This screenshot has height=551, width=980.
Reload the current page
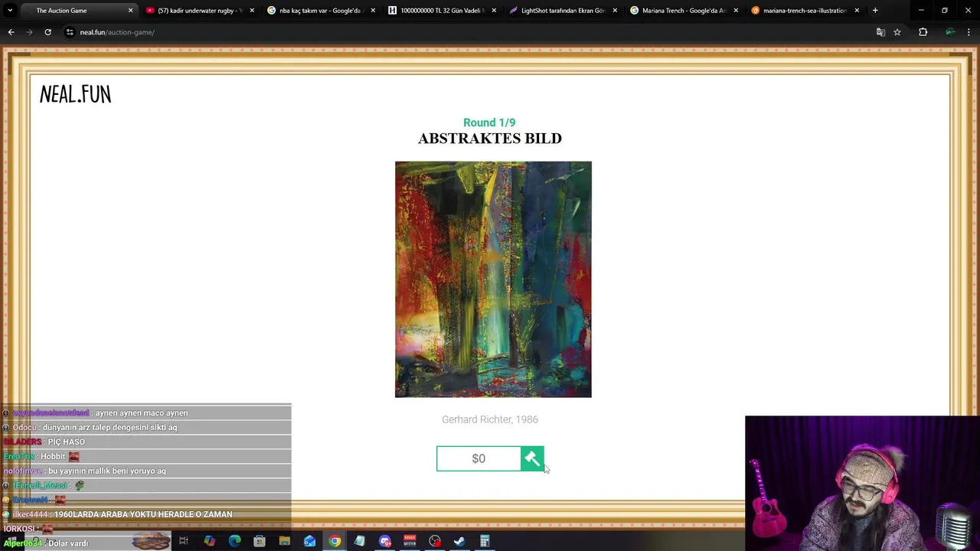47,32
